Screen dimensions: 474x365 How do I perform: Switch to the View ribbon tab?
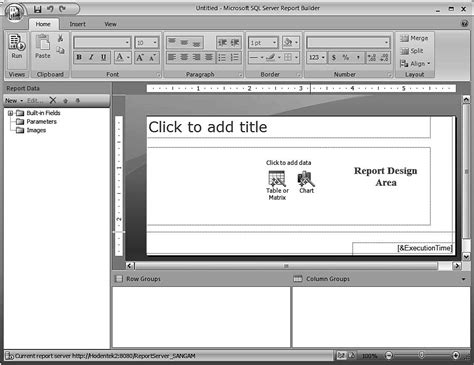(x=110, y=24)
